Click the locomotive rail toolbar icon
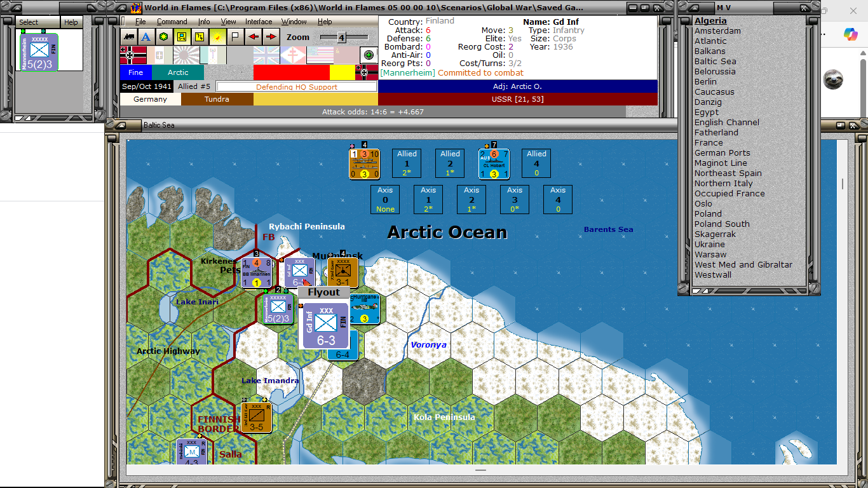The width and height of the screenshot is (868, 488). 129,37
